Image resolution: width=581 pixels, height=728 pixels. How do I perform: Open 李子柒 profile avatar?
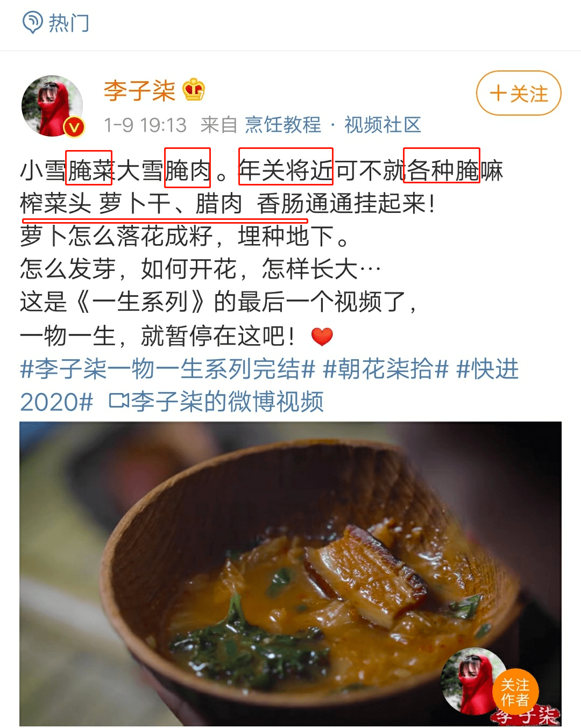pos(52,105)
